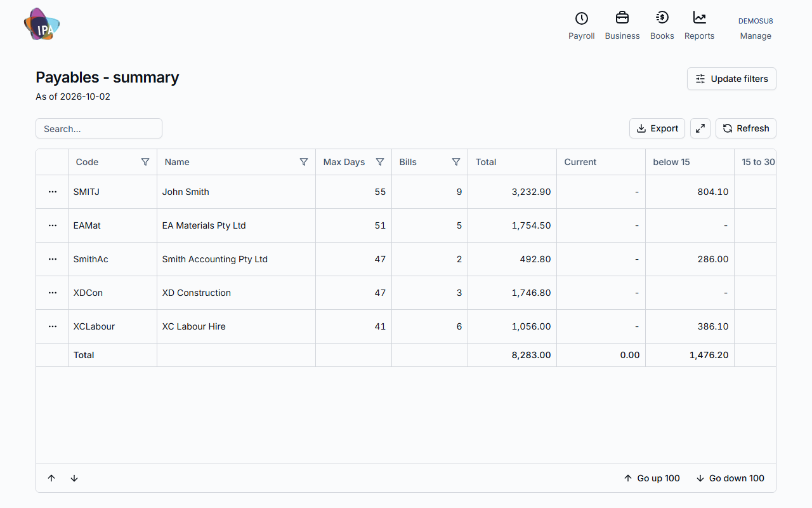
Task: Click Go down 100
Action: click(730, 478)
